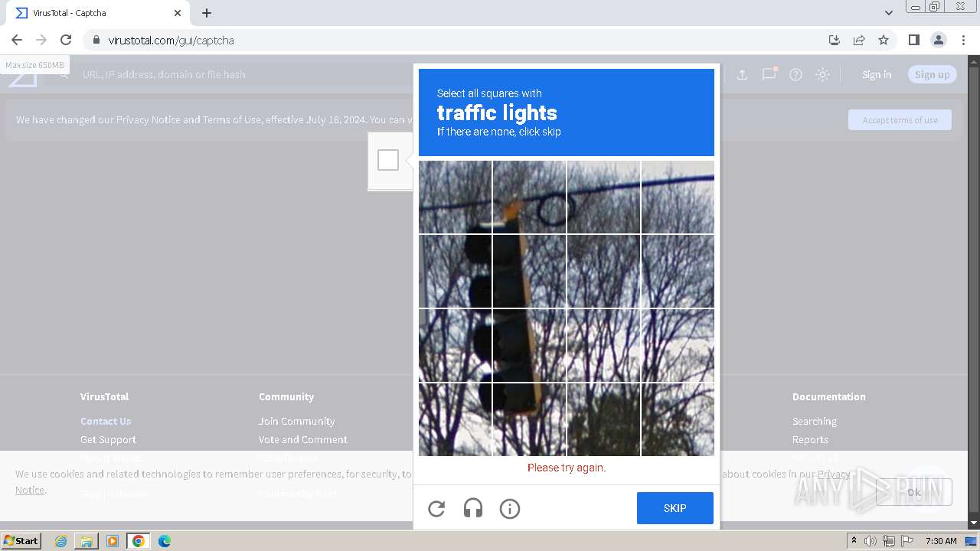Open Chrome profile menu

tap(938, 40)
